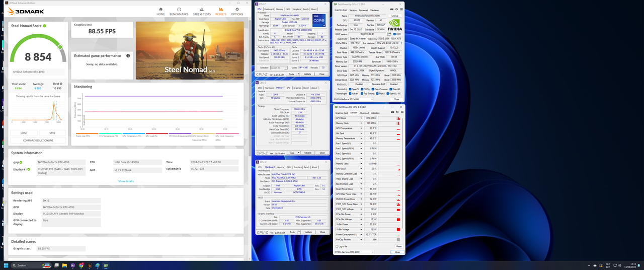Click the info icon next to Best score

tap(61, 84)
